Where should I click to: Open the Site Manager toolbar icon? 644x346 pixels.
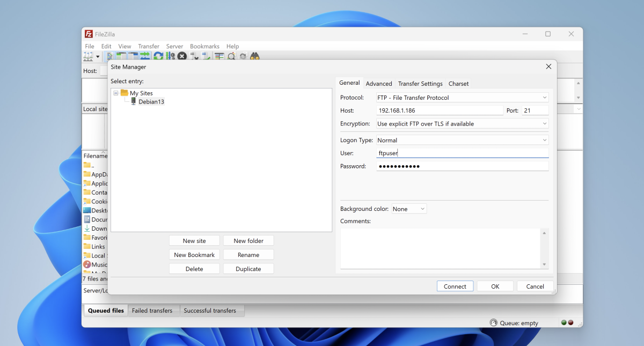pyautogui.click(x=87, y=56)
